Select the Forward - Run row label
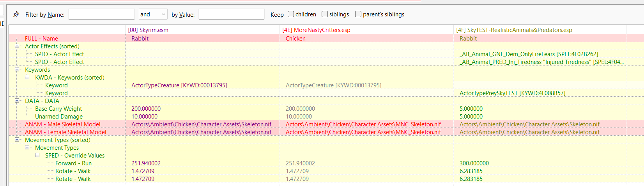This screenshot has width=644, height=186. 73,163
